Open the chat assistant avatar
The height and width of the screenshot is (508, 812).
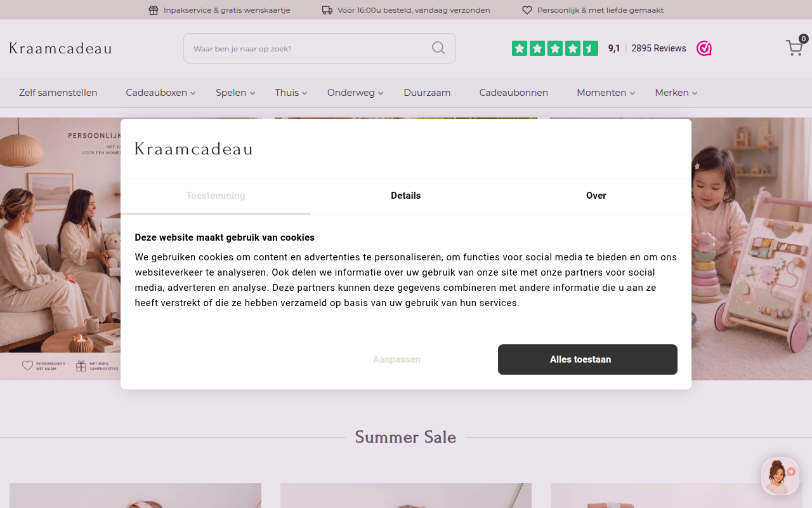pos(780,476)
